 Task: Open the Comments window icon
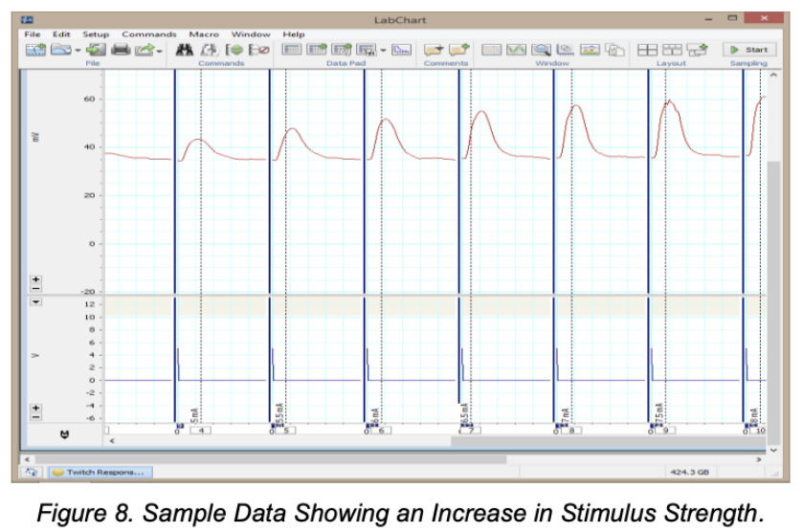(434, 50)
